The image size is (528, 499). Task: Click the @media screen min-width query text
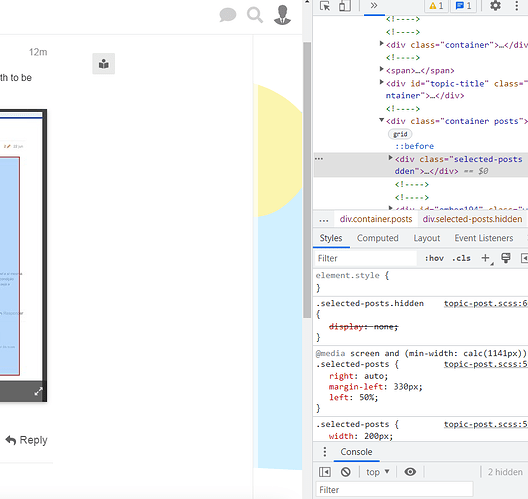click(x=421, y=353)
